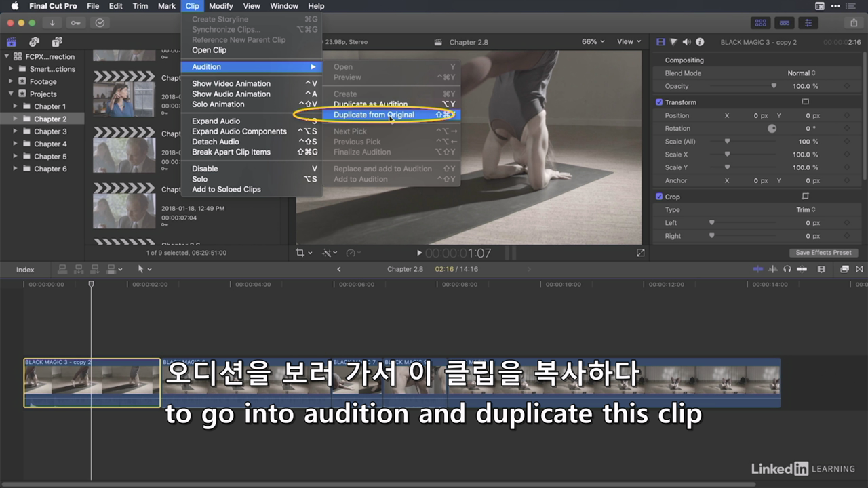
Task: Open the Titles and Generators sidebar icon
Action: pos(57,42)
